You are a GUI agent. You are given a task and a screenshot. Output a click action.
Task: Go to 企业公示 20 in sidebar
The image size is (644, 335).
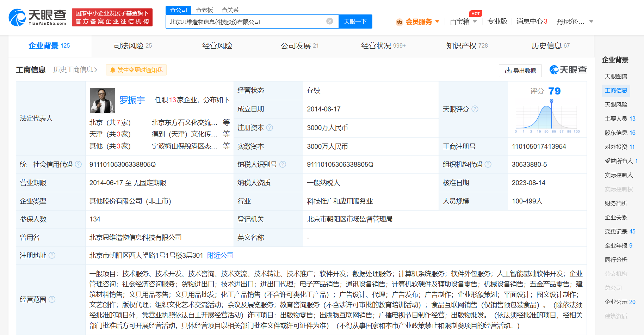point(620,302)
